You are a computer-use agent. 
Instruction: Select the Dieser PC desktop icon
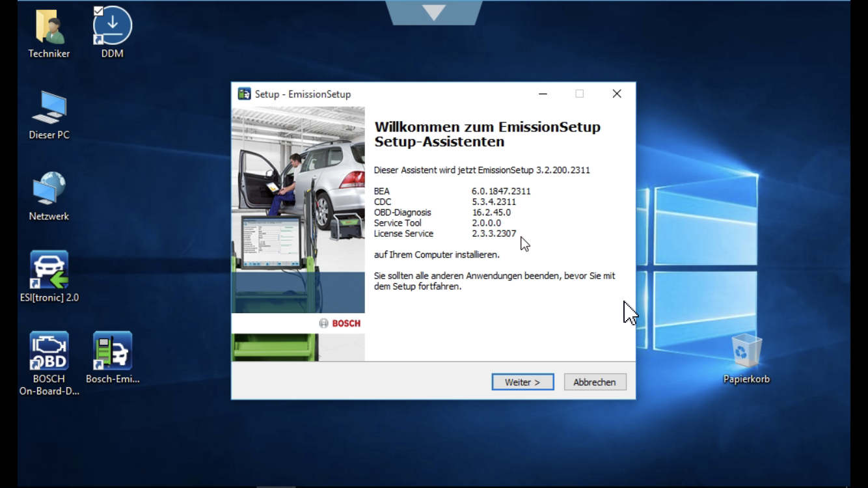pos(49,107)
